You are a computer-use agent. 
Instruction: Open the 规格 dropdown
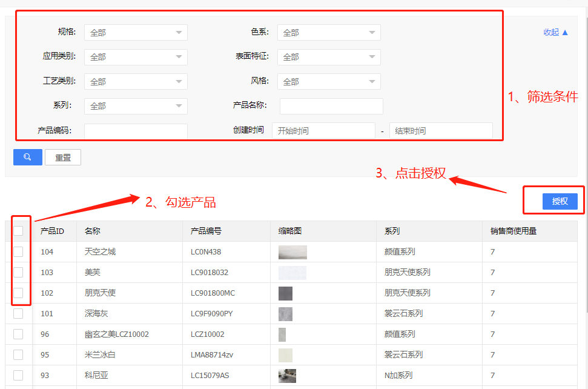coord(136,33)
